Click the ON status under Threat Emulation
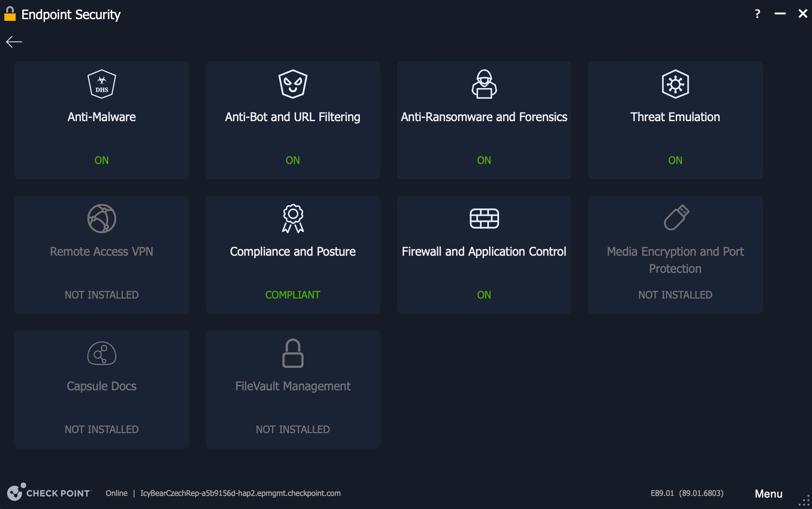This screenshot has width=812, height=509. [675, 160]
